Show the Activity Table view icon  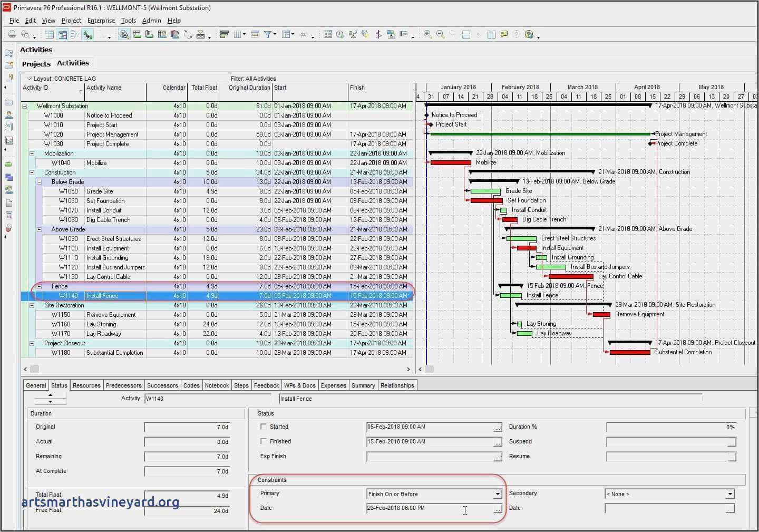pos(50,35)
